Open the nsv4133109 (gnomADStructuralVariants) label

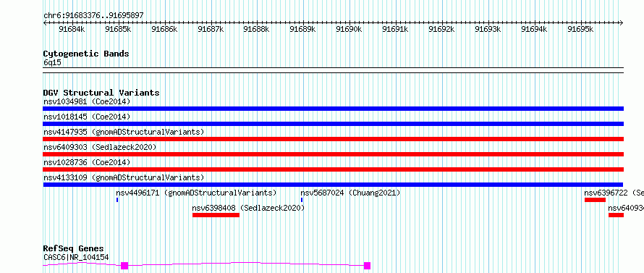[124, 177]
